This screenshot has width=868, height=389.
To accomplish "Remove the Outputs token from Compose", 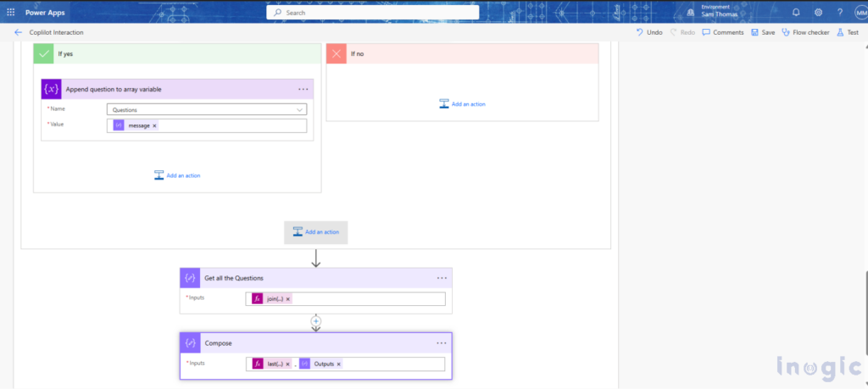I will pyautogui.click(x=339, y=364).
